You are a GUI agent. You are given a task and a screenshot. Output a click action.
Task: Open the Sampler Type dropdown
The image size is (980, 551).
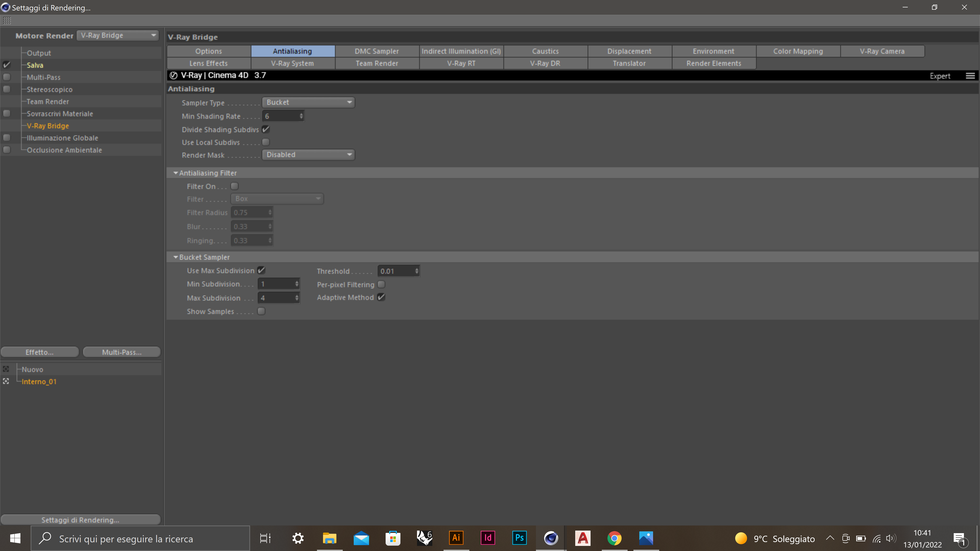click(x=308, y=102)
